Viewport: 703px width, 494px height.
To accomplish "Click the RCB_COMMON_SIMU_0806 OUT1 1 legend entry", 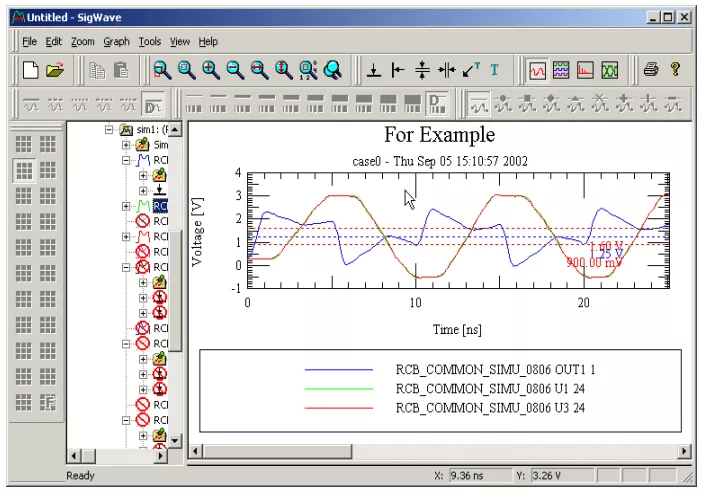I will coord(495,369).
